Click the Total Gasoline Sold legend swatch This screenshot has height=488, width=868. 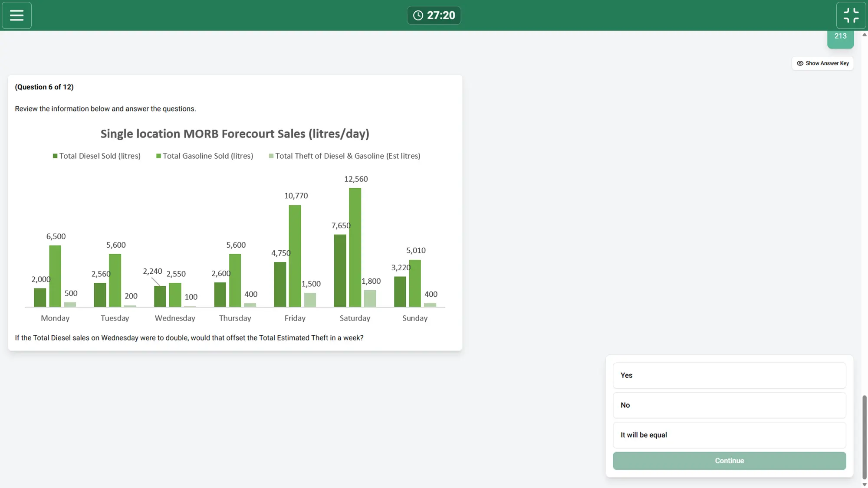click(x=158, y=156)
